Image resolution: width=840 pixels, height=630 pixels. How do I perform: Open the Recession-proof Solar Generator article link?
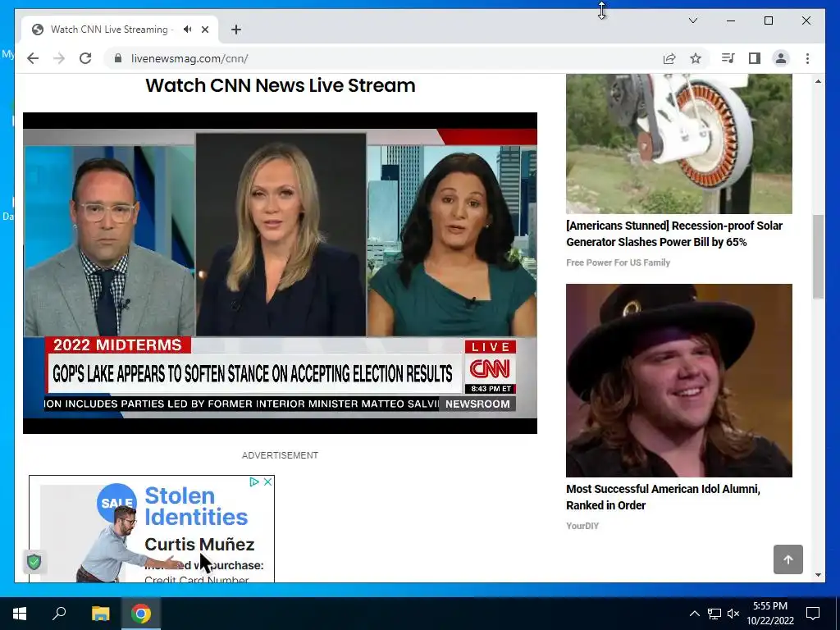(x=674, y=234)
